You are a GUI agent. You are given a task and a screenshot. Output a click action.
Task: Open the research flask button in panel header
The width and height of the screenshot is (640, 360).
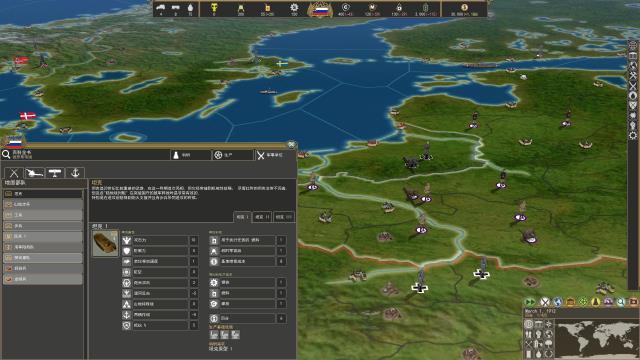click(x=191, y=155)
